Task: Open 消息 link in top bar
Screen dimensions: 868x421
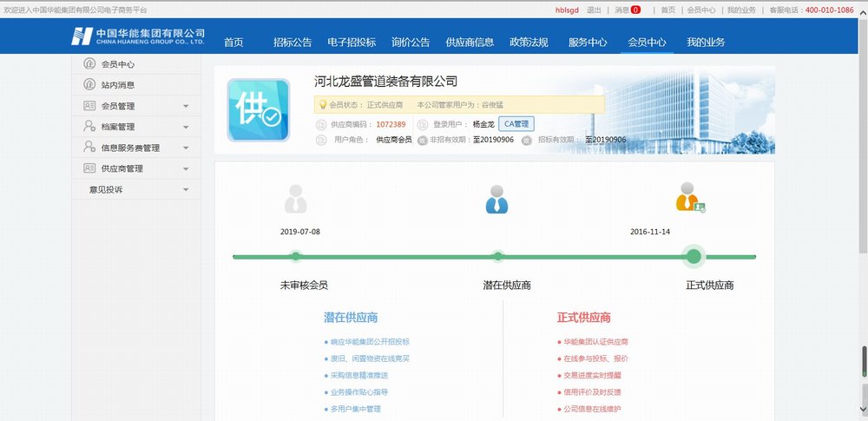Action: (x=621, y=10)
